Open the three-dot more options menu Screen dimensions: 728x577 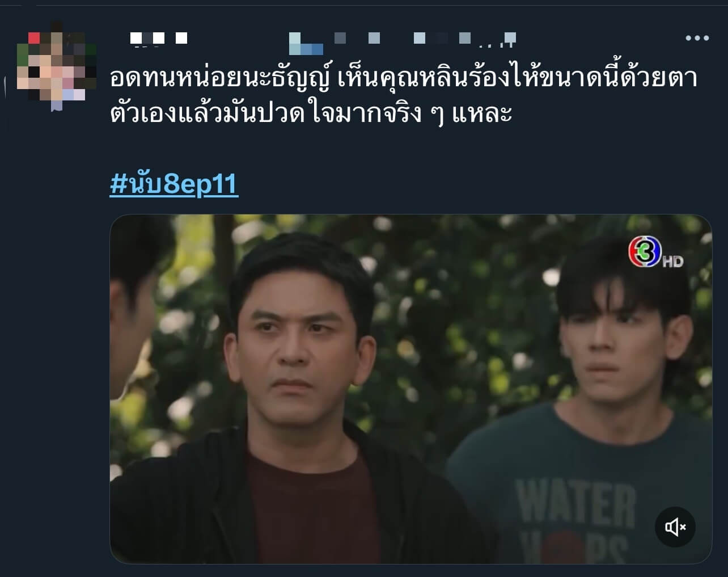click(697, 38)
